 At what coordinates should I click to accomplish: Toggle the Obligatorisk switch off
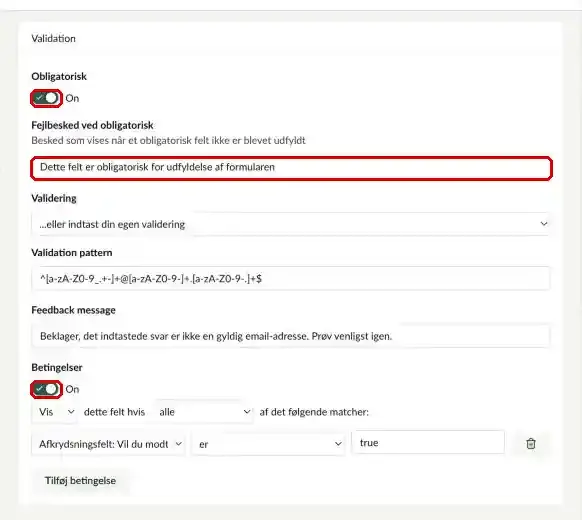point(46,98)
